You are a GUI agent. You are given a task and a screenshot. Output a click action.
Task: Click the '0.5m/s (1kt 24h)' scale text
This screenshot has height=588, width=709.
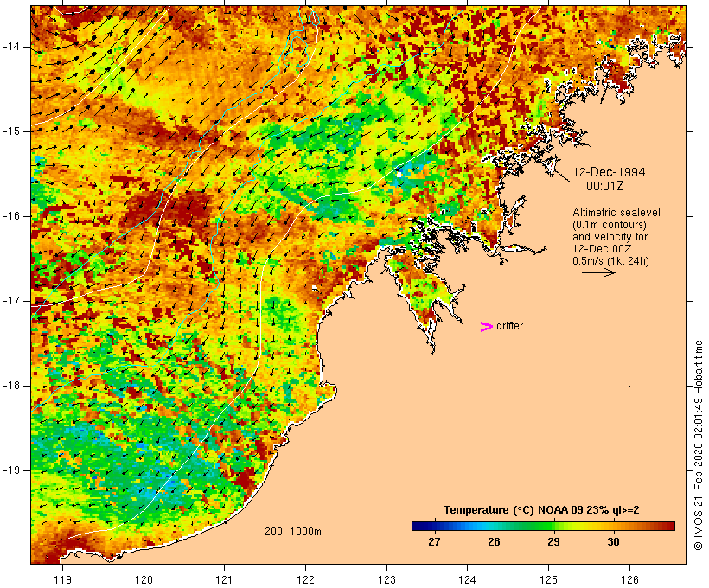click(610, 261)
